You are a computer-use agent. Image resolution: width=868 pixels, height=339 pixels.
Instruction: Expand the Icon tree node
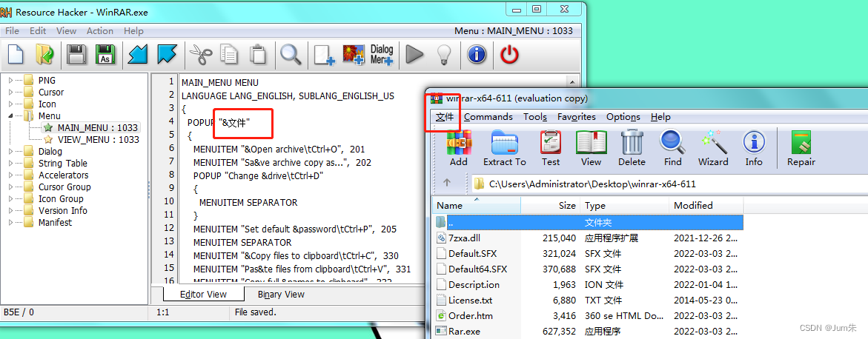(x=10, y=104)
